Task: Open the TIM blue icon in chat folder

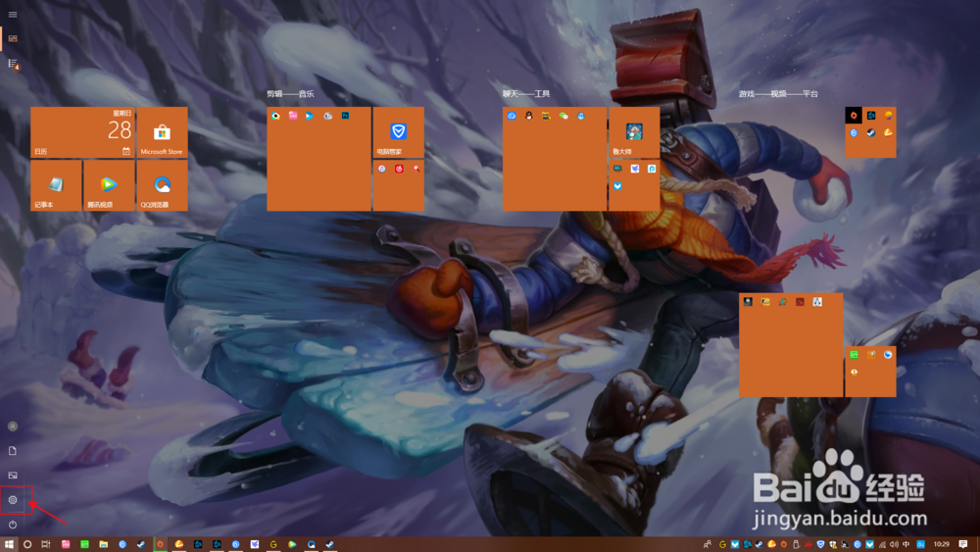Action: pos(581,116)
